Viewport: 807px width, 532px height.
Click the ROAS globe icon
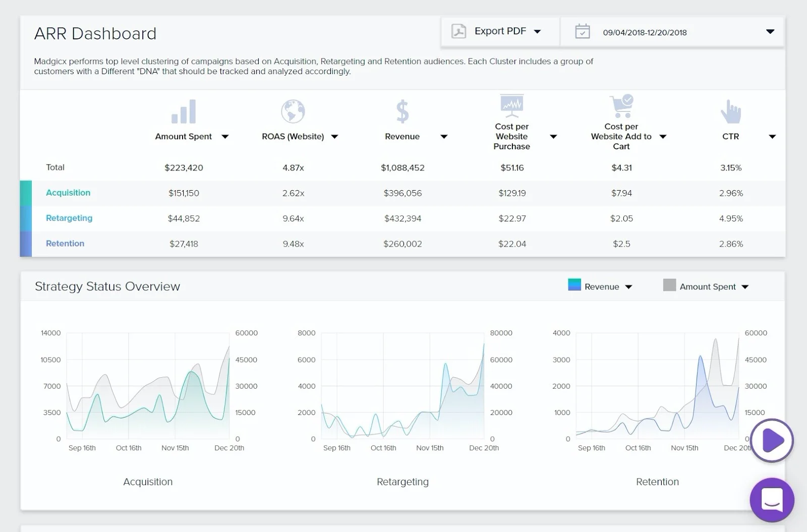pyautogui.click(x=293, y=111)
